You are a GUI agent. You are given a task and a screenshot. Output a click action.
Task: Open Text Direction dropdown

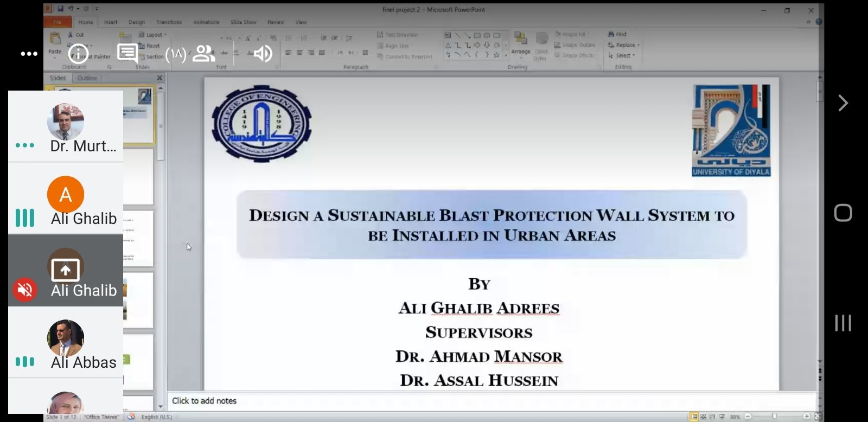coord(398,35)
